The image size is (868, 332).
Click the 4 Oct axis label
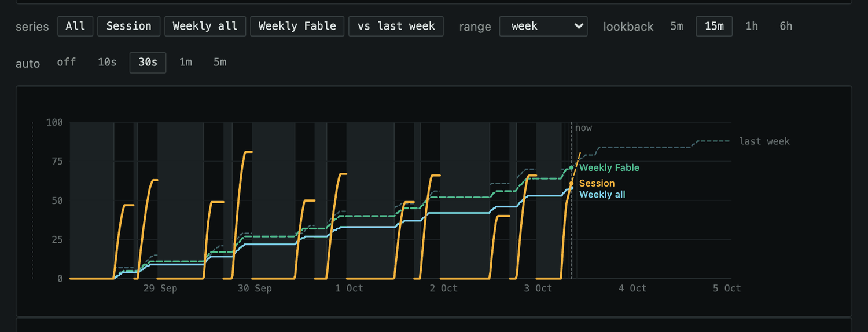632,289
